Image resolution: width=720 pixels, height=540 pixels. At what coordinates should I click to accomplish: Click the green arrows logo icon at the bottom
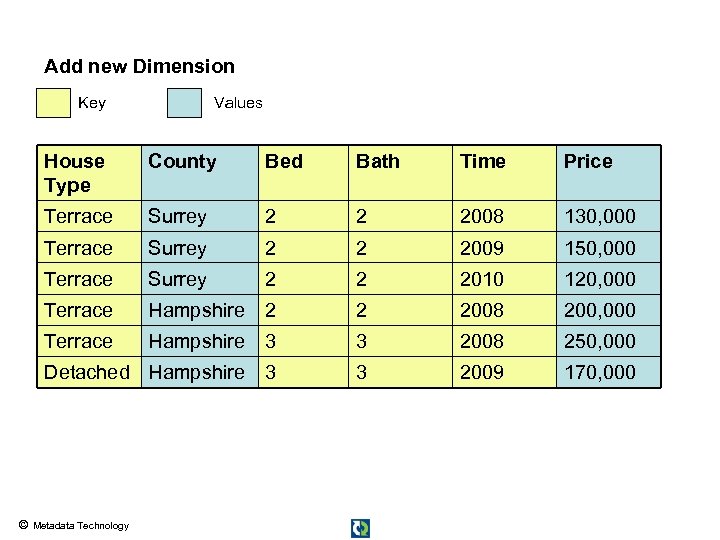[360, 528]
